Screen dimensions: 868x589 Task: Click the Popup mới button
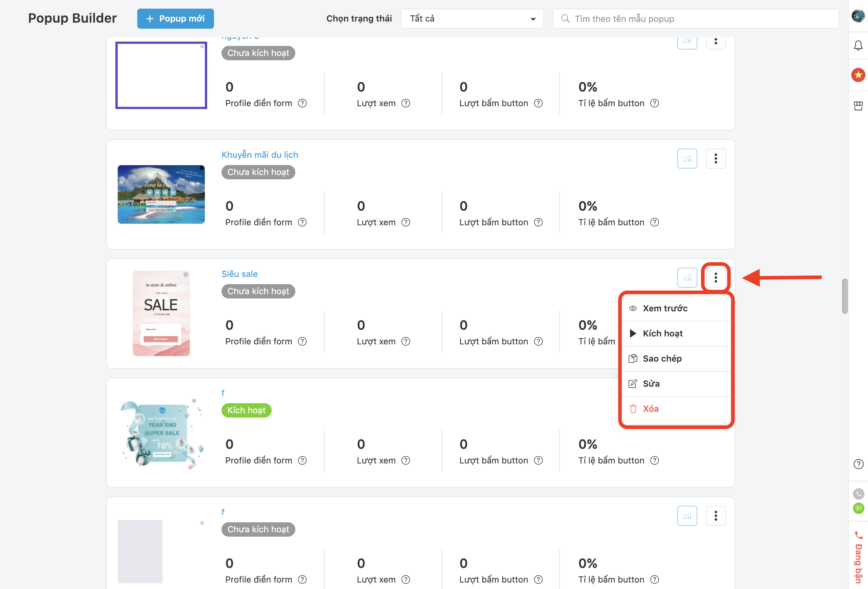pyautogui.click(x=175, y=19)
